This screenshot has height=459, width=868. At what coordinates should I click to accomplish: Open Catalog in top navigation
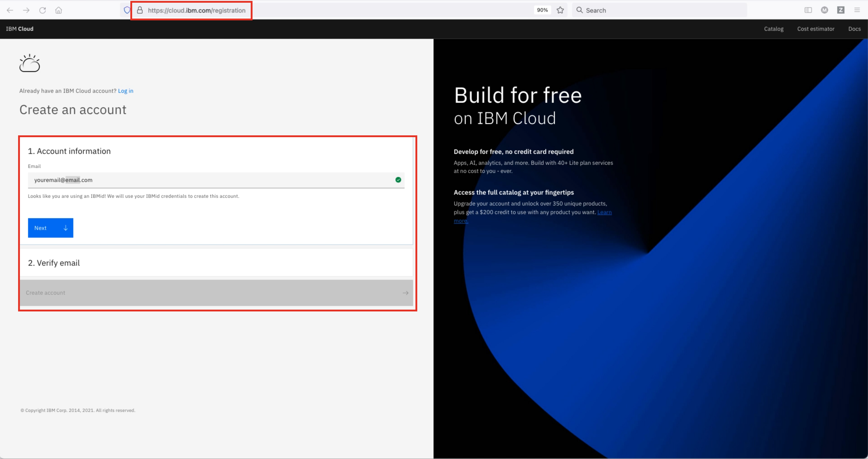pos(773,29)
